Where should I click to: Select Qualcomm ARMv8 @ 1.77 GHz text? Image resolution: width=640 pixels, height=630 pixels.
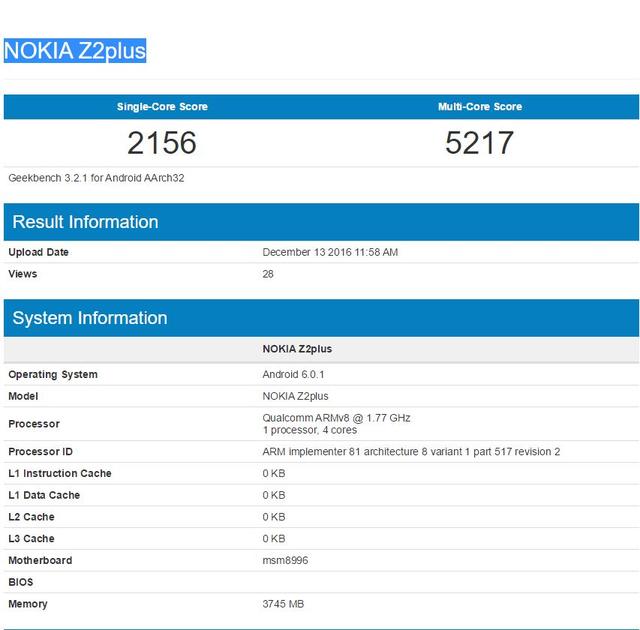[336, 418]
